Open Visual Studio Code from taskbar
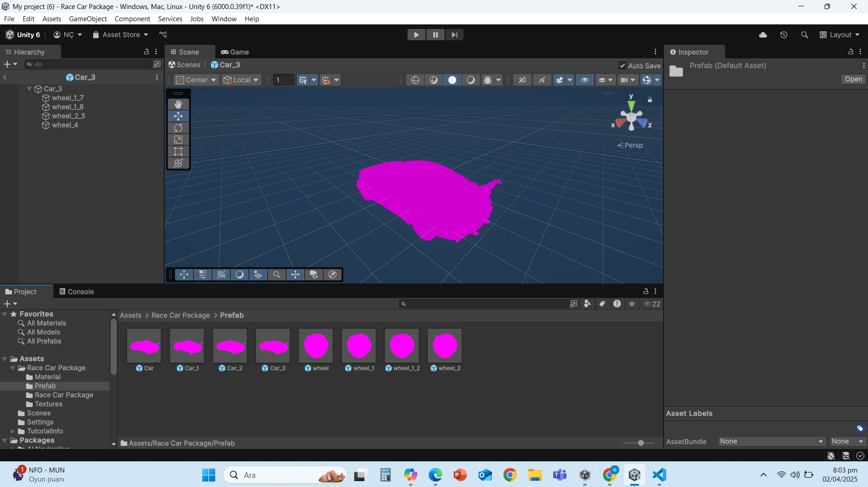The height and width of the screenshot is (487, 868). tap(659, 475)
